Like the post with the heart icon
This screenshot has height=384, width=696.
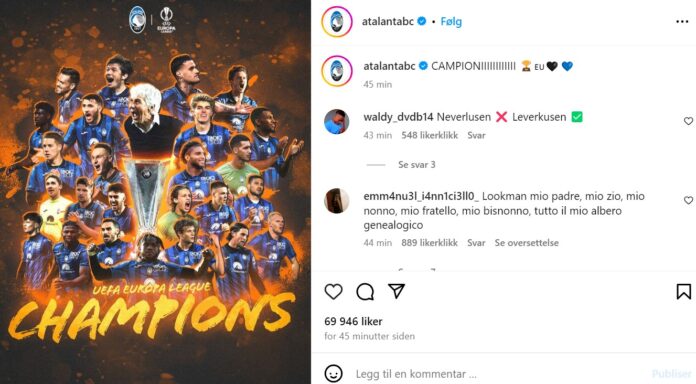(x=333, y=292)
